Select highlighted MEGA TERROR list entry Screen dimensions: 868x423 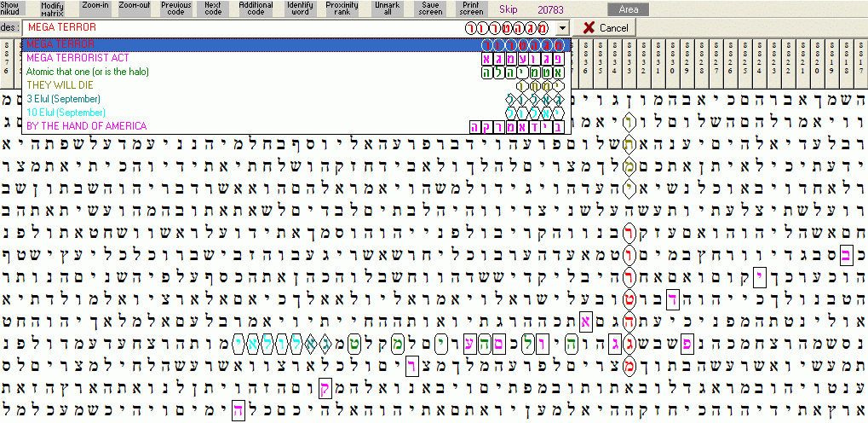tap(296, 44)
